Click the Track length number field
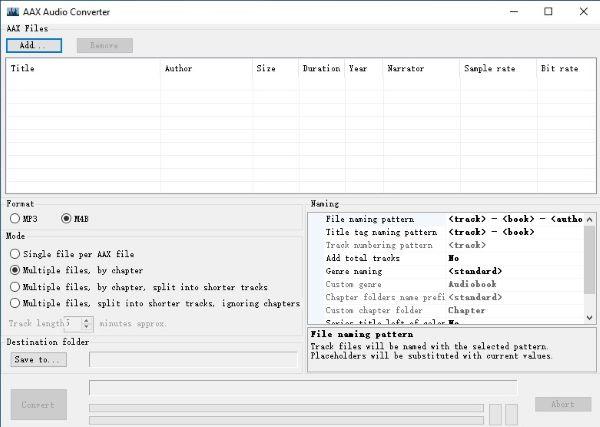This screenshot has height=427, width=600. (x=73, y=324)
